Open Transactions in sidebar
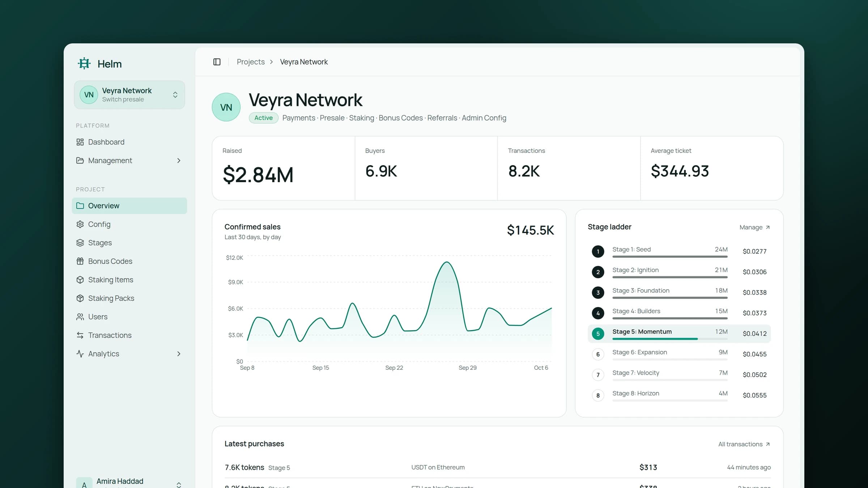This screenshot has width=868, height=488. (x=129, y=335)
